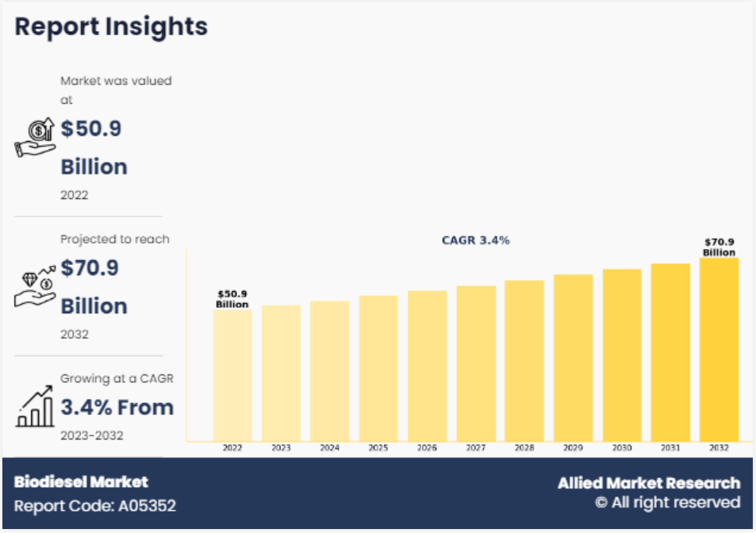Click the hand holding money coin icon
Image resolution: width=756 pixels, height=533 pixels.
[36, 138]
